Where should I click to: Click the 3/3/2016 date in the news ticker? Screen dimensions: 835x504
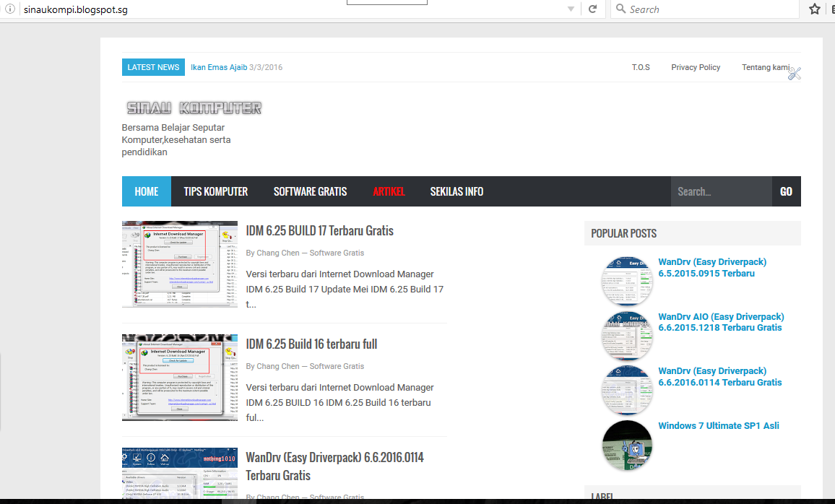click(x=266, y=67)
